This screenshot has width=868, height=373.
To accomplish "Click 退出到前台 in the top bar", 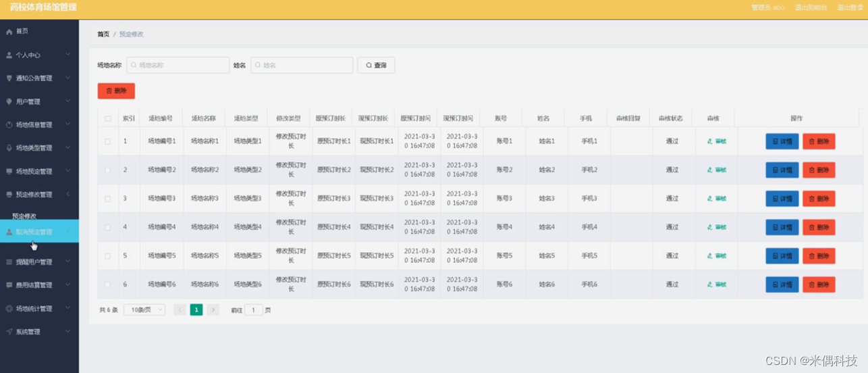I will [811, 7].
